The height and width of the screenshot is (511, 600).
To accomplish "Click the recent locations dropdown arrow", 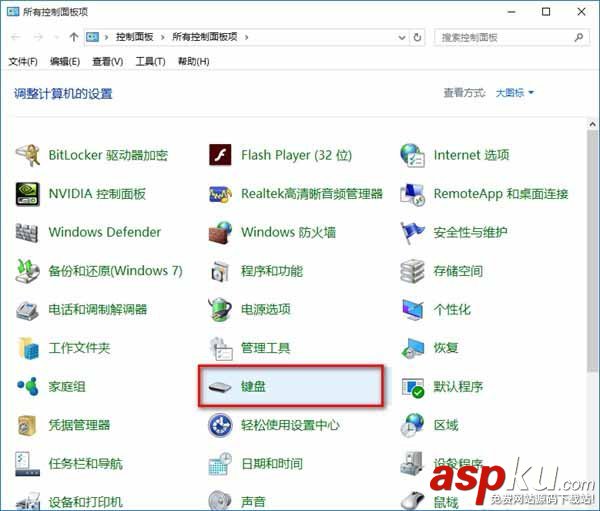I will point(57,37).
